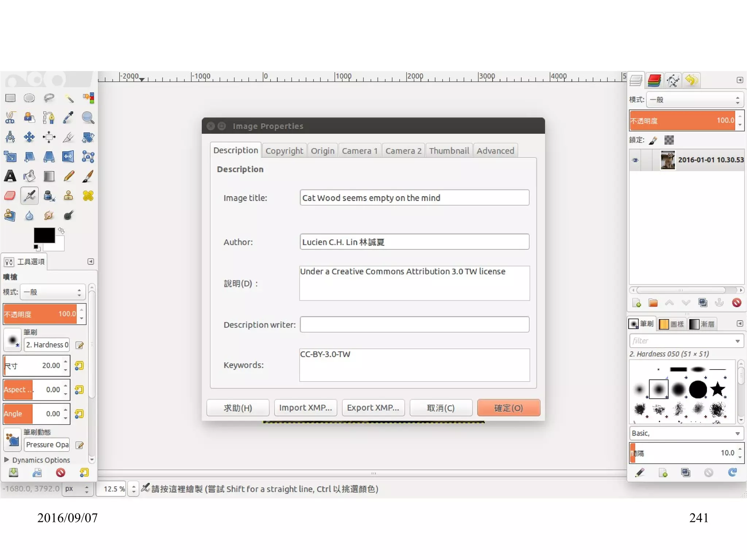This screenshot has width=747, height=560.
Task: Select the Eraser tool
Action: pyautogui.click(x=10, y=196)
